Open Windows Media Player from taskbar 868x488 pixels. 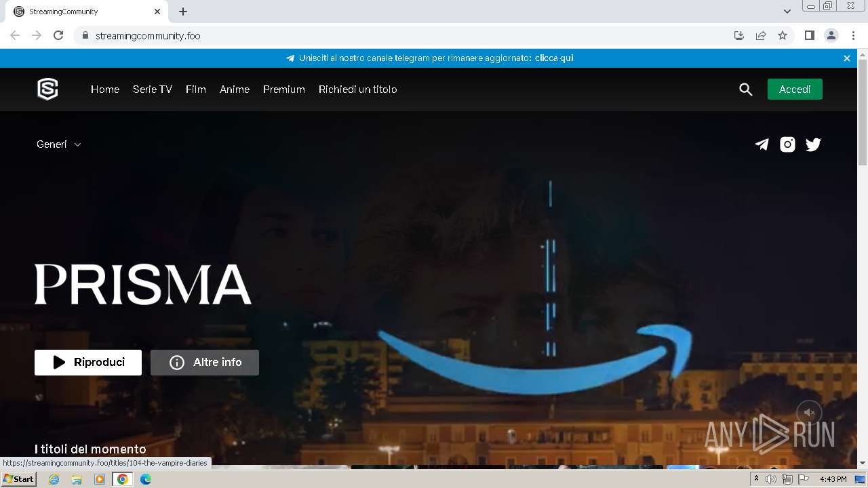tap(100, 479)
